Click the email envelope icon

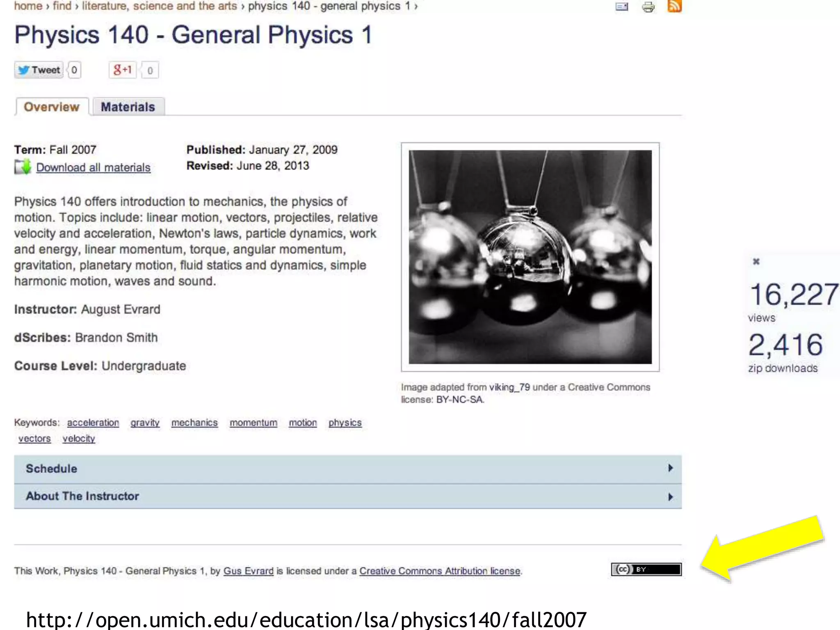click(x=622, y=7)
